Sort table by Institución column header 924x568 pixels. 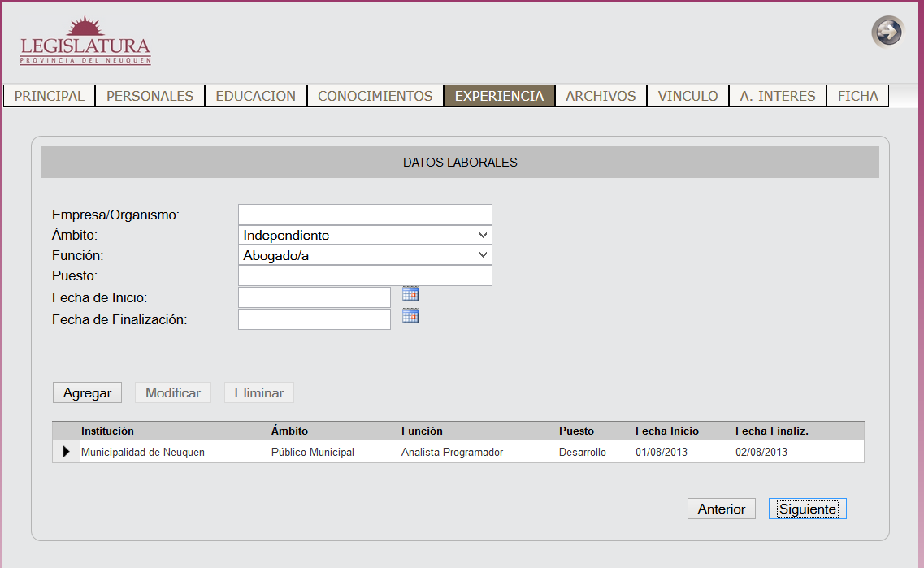tap(107, 431)
